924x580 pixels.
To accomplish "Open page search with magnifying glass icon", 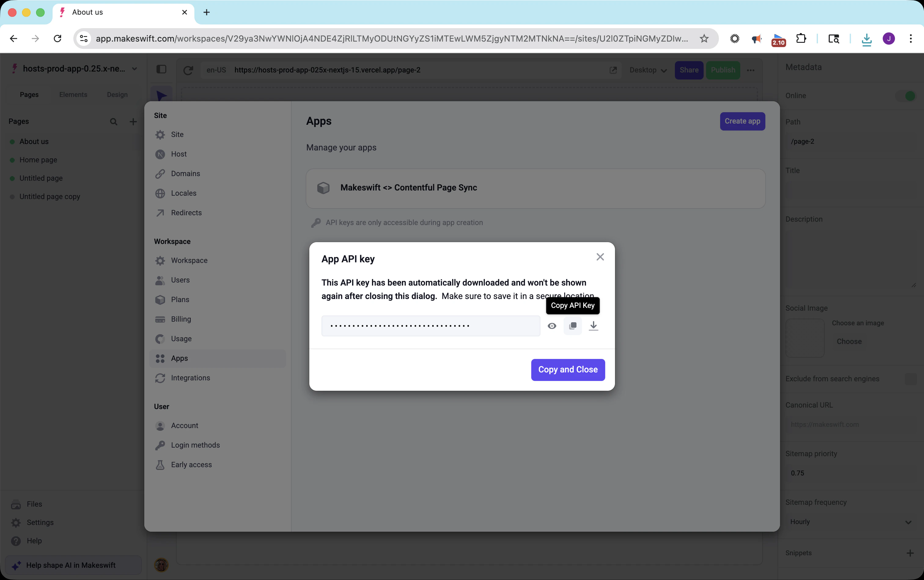I will 113,121.
